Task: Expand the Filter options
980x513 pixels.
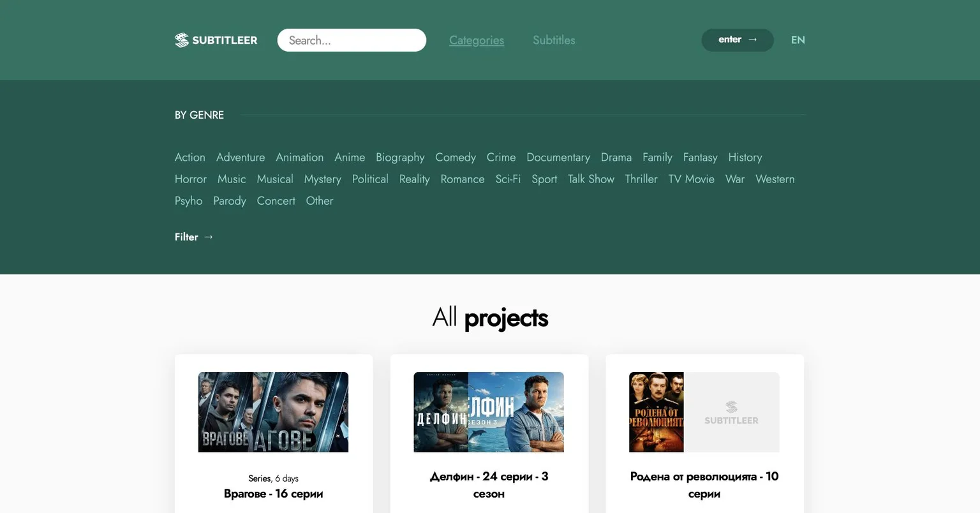Action: [194, 237]
